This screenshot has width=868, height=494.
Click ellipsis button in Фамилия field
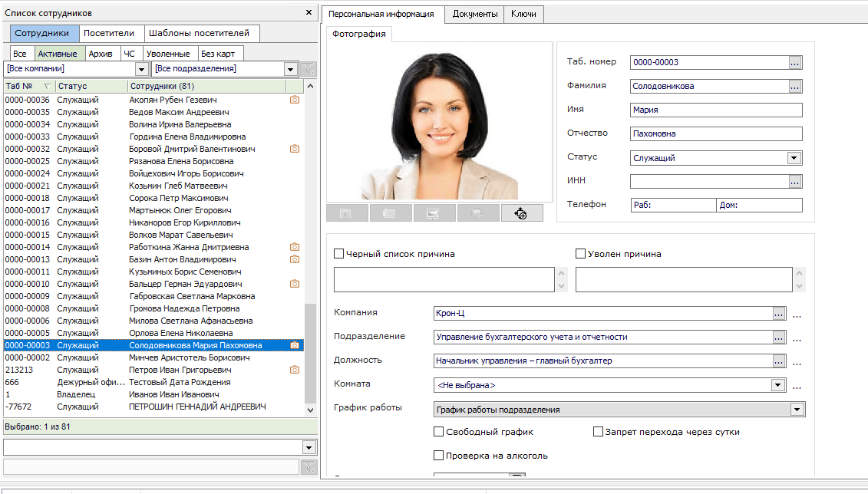tap(795, 86)
